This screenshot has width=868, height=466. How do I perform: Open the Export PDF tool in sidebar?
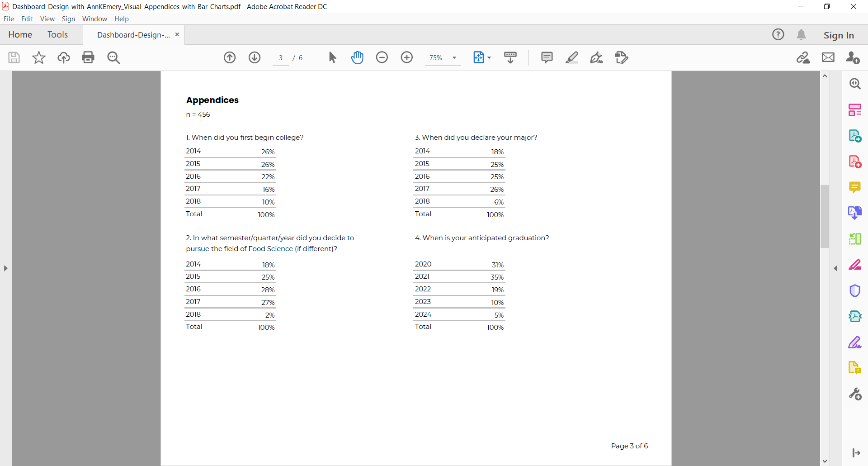click(855, 135)
